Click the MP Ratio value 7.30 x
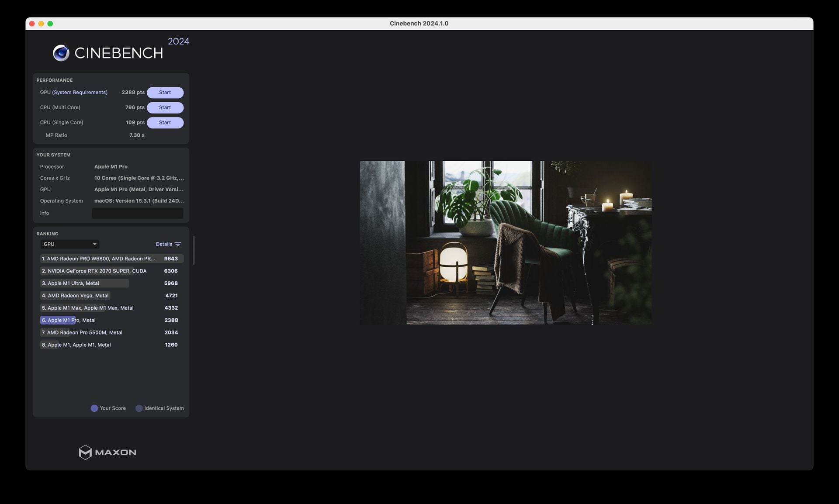Screen dimensions: 839x504 click(x=137, y=135)
